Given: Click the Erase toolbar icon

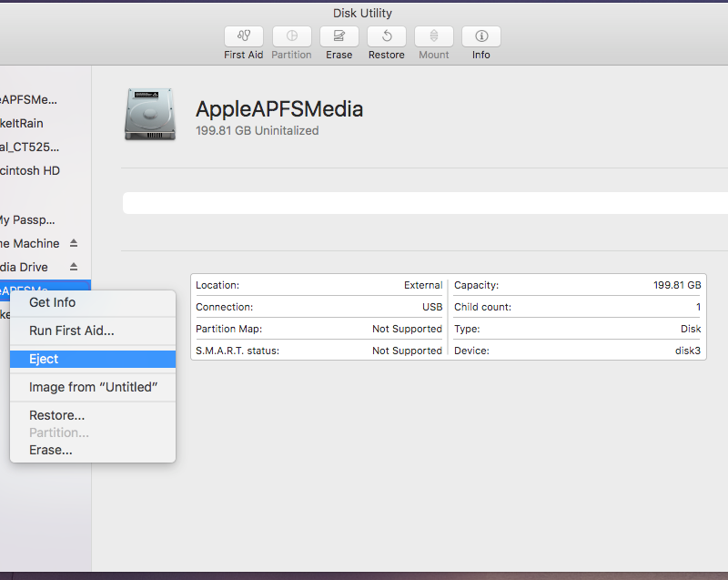Looking at the screenshot, I should 339,36.
